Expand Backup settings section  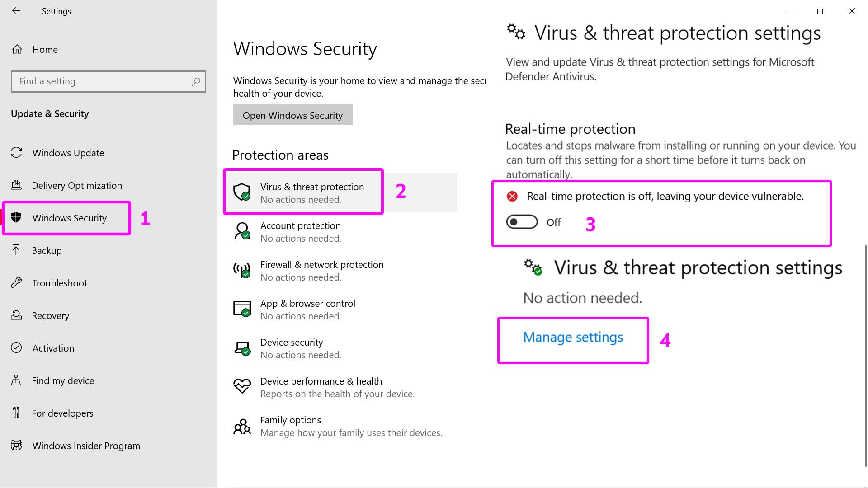point(47,250)
